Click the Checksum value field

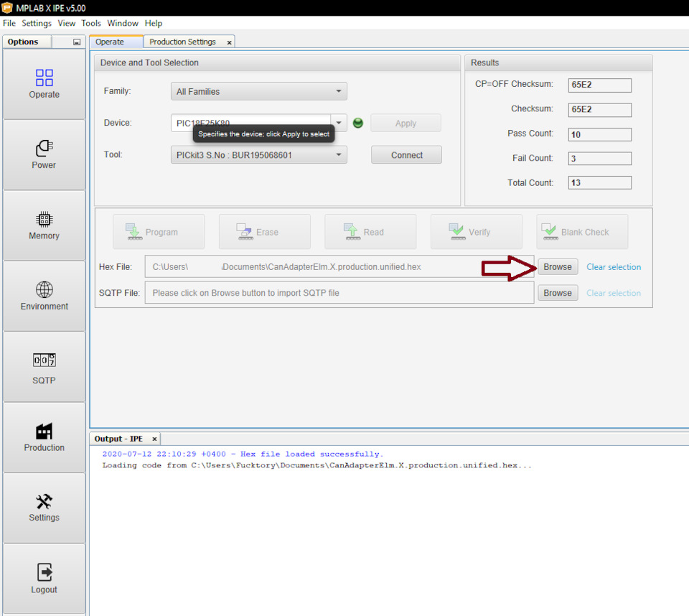[x=600, y=109]
